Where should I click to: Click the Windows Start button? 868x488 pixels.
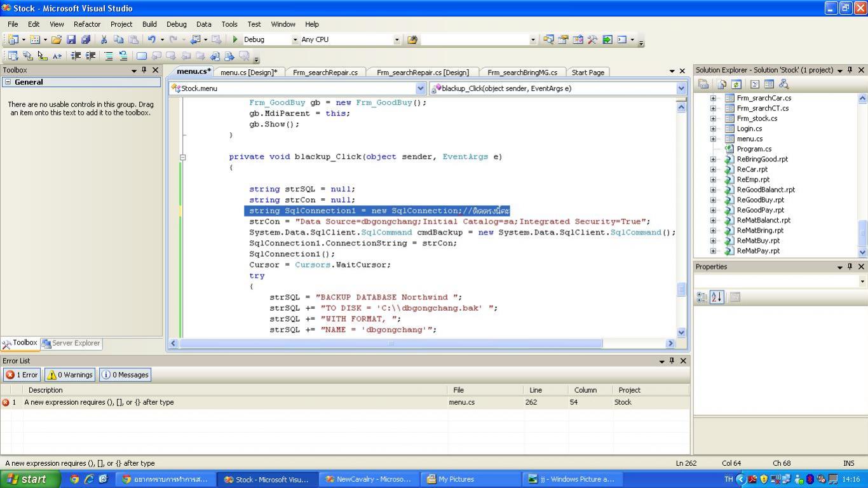tap(31, 479)
